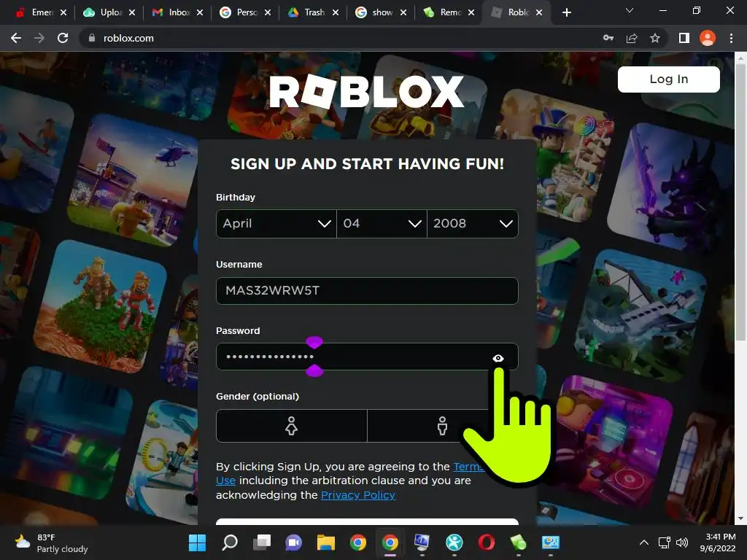Open the Windows Start menu
Image resolution: width=747 pixels, height=560 pixels.
pyautogui.click(x=197, y=542)
